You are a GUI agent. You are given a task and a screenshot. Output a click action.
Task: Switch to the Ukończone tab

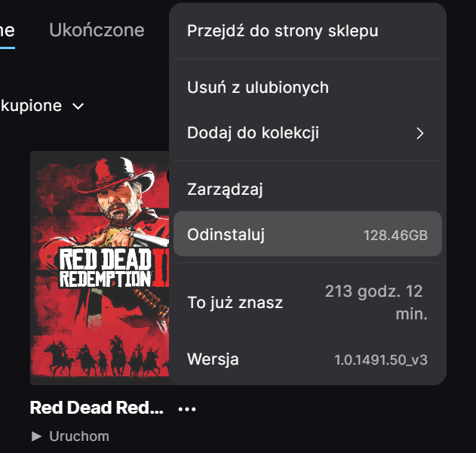click(97, 30)
